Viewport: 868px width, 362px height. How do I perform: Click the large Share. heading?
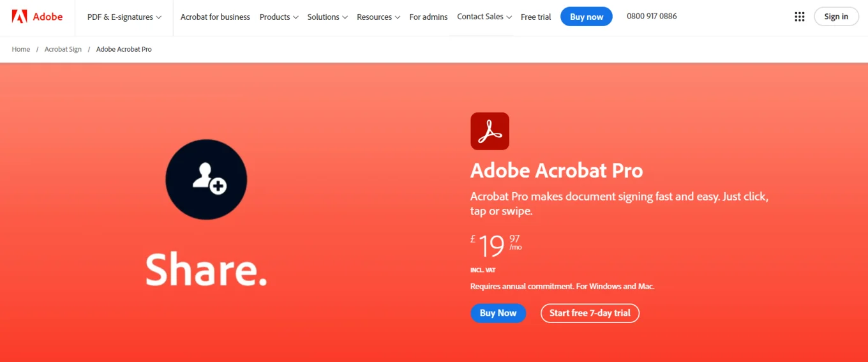click(x=206, y=269)
